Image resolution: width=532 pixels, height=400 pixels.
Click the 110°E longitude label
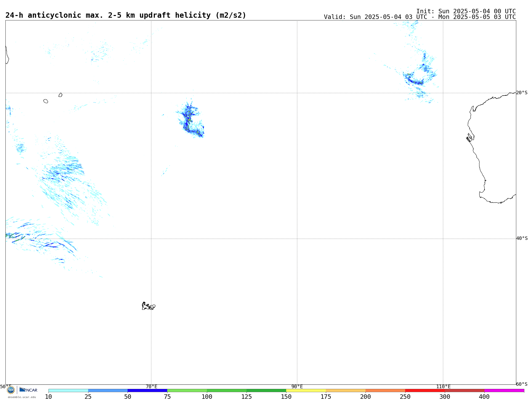pos(443,386)
